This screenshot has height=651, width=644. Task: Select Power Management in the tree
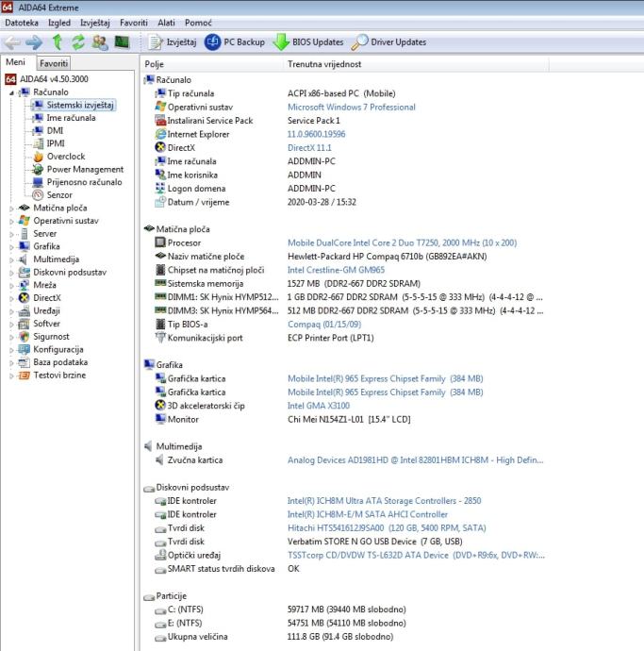click(x=85, y=170)
